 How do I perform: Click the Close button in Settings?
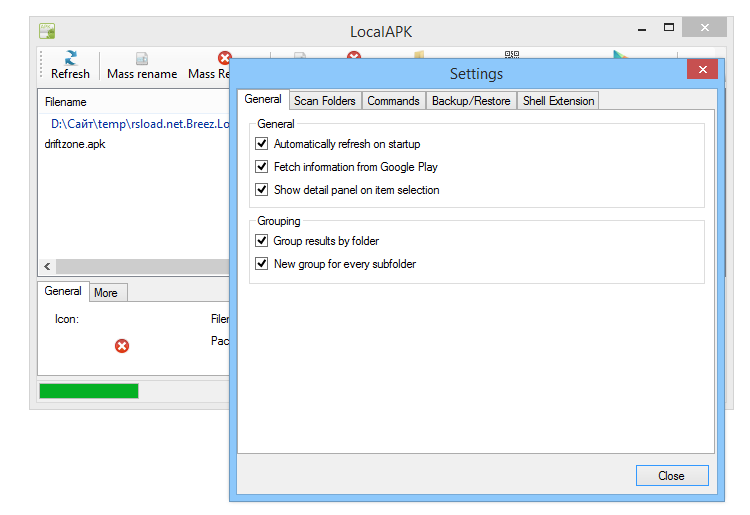pos(672,476)
